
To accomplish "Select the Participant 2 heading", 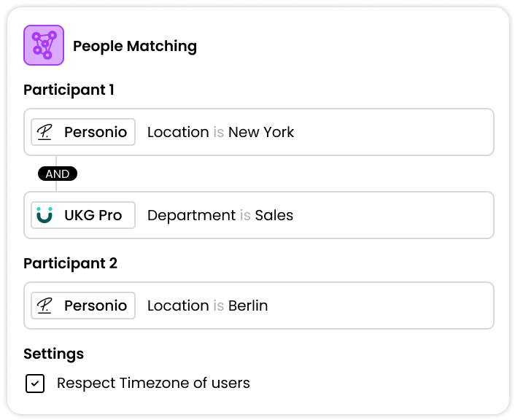I will coord(70,263).
